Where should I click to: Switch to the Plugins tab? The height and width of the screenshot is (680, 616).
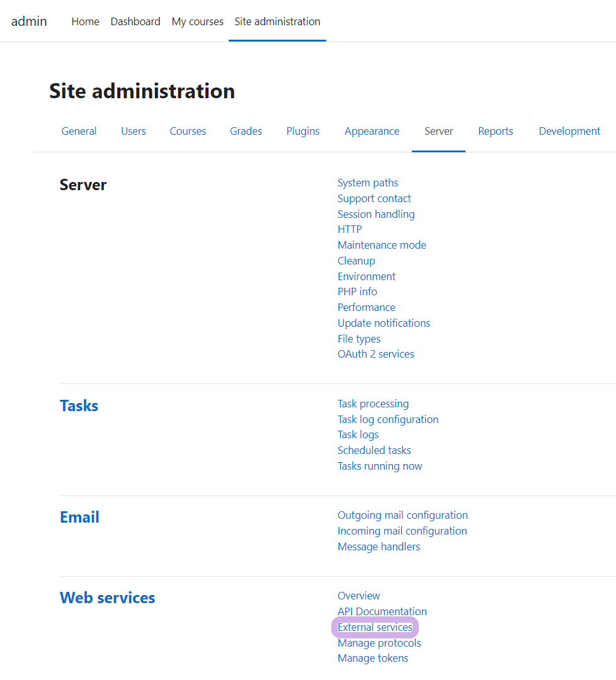tap(302, 131)
